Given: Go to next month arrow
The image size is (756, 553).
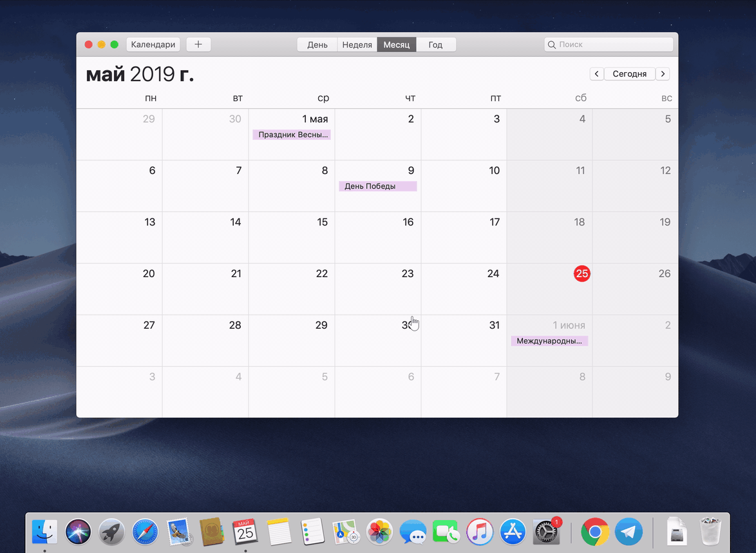Looking at the screenshot, I should [x=663, y=74].
